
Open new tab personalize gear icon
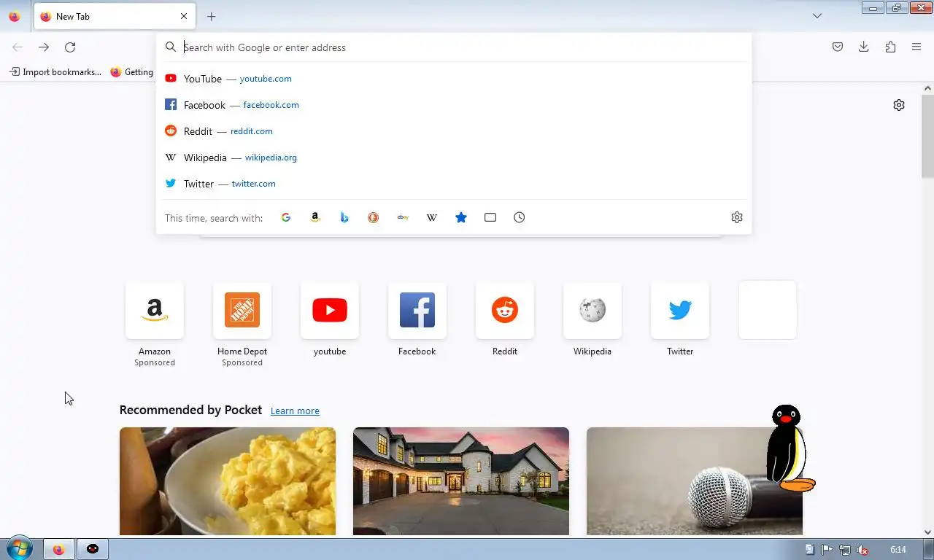coord(899,105)
